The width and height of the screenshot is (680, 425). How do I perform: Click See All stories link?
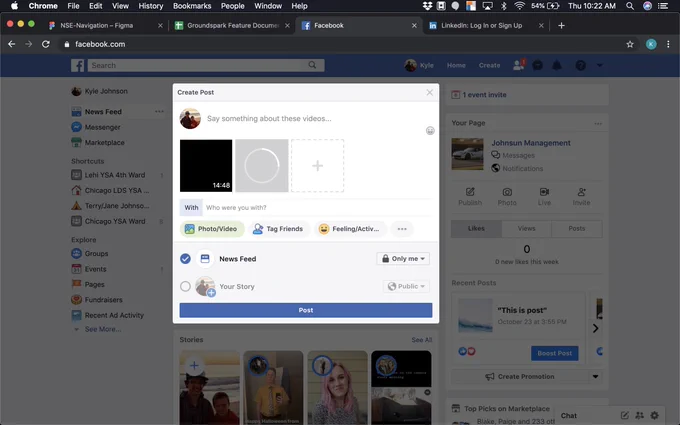[422, 340]
